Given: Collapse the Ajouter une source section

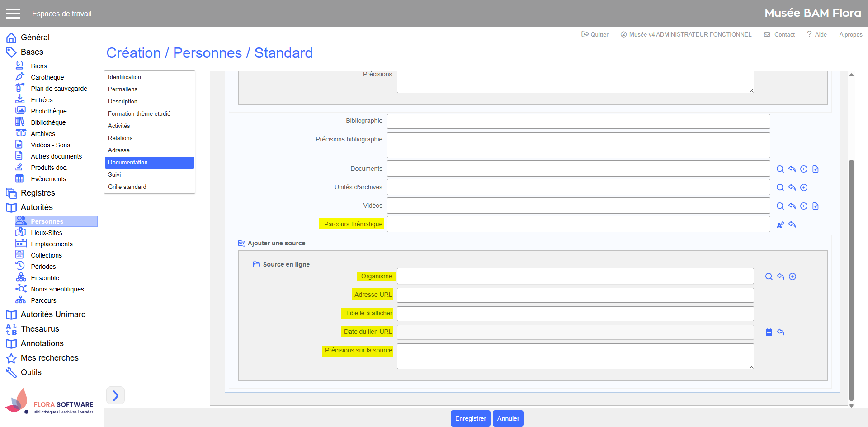Looking at the screenshot, I should [242, 243].
